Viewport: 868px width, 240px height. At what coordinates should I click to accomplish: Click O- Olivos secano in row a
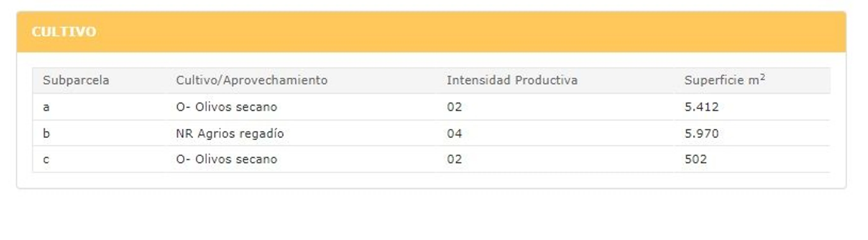226,107
